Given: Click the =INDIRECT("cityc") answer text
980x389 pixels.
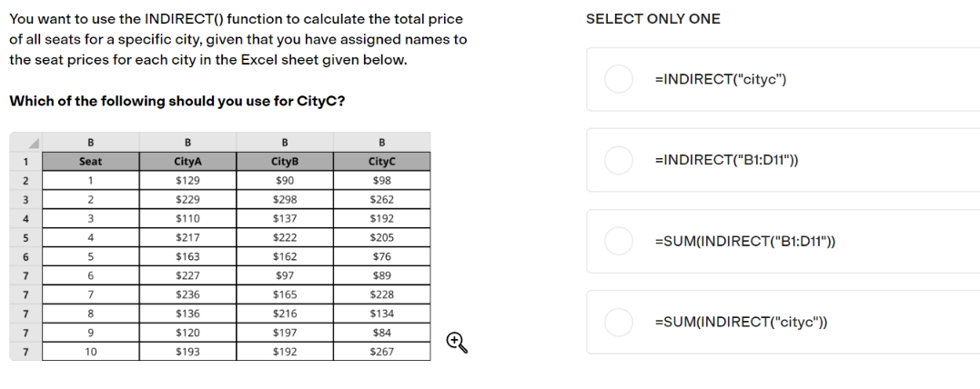Looking at the screenshot, I should (720, 79).
